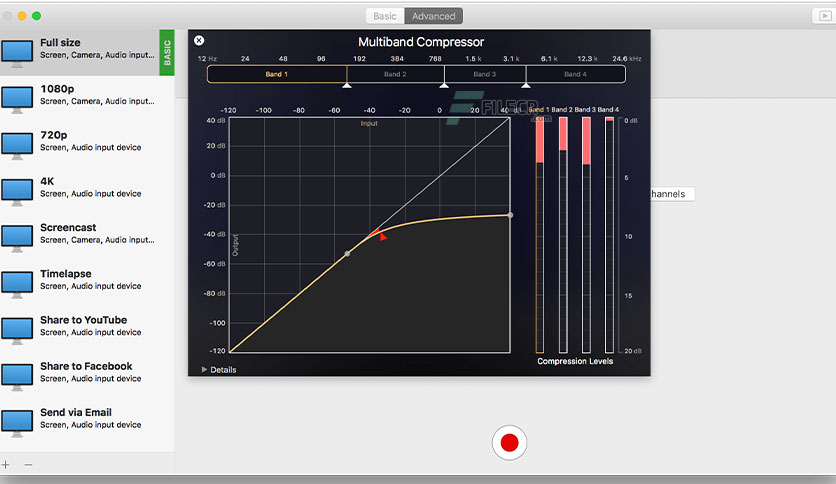
Task: Close the Multiband Compressor panel
Action: (199, 41)
